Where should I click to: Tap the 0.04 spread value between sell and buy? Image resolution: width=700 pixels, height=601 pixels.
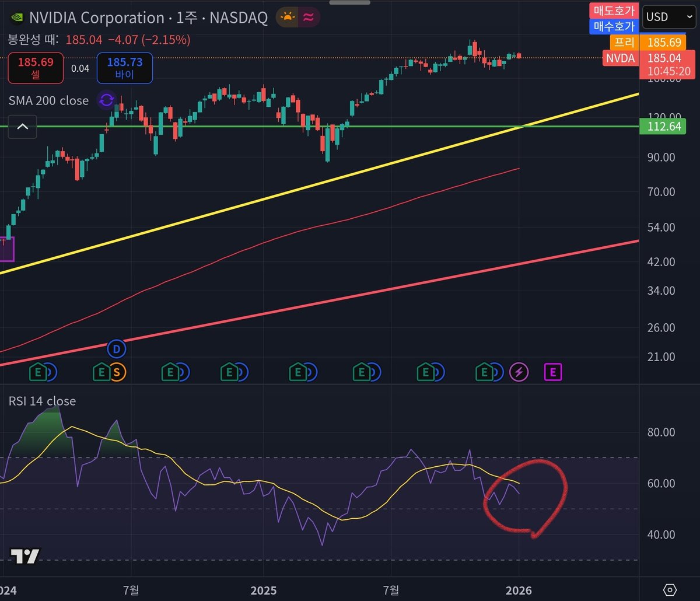coord(80,68)
